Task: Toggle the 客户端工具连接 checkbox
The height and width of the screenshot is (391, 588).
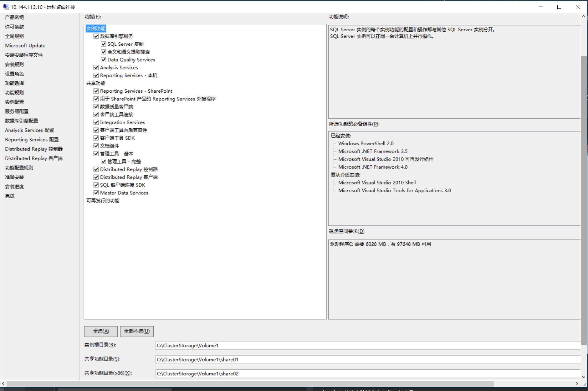Action: (x=96, y=115)
